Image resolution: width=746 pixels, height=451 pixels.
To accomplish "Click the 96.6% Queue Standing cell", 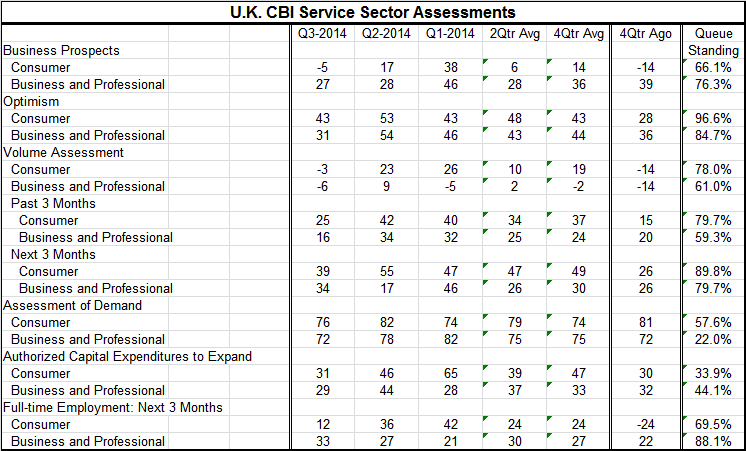I will coord(713,118).
